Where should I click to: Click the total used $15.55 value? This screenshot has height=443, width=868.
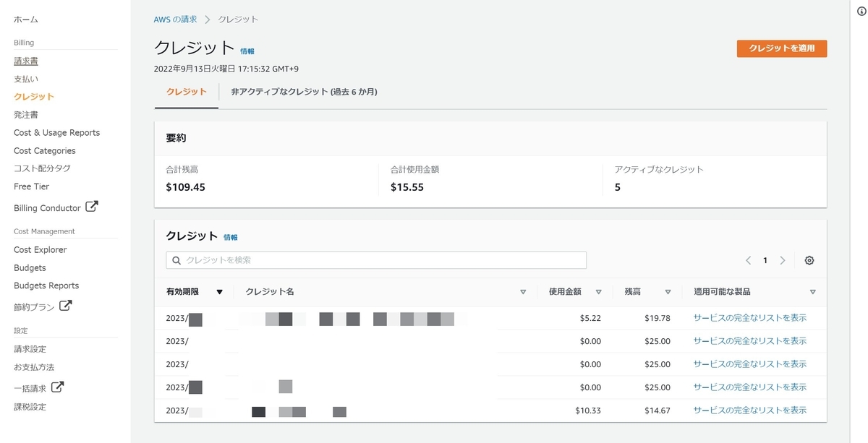[x=407, y=187]
